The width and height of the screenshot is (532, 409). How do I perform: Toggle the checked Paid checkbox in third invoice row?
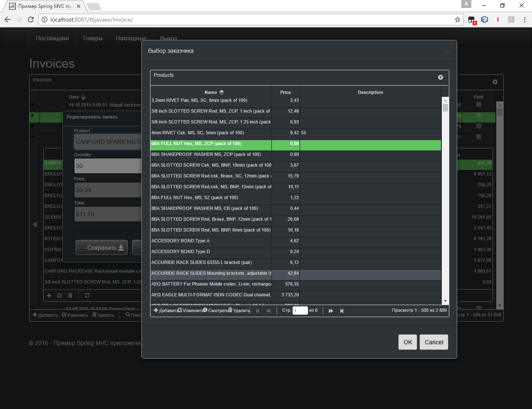[479, 126]
